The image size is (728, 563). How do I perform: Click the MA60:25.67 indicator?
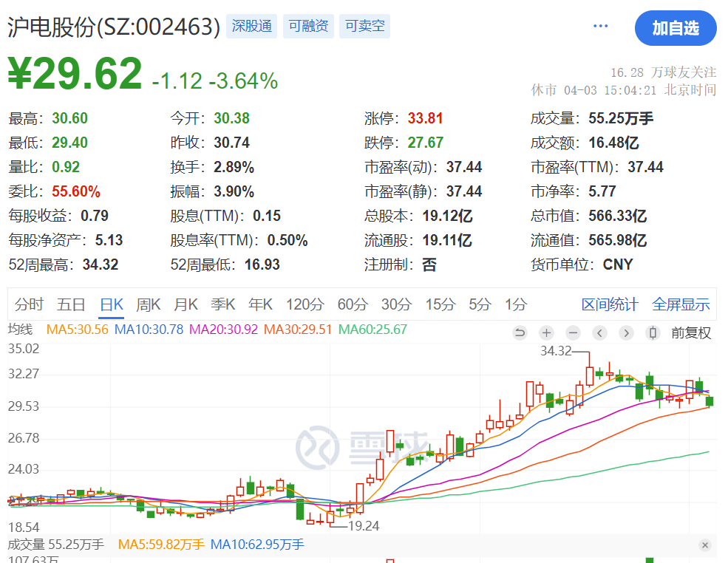tap(372, 330)
